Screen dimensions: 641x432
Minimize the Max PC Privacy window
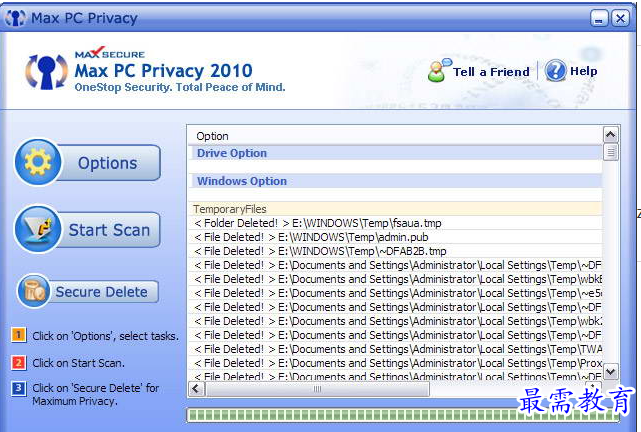pos(599,18)
